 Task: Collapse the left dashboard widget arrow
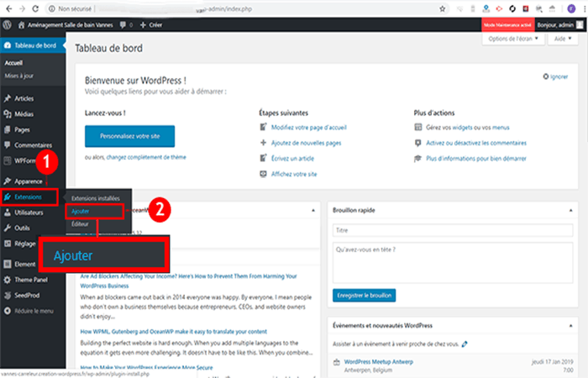313,210
